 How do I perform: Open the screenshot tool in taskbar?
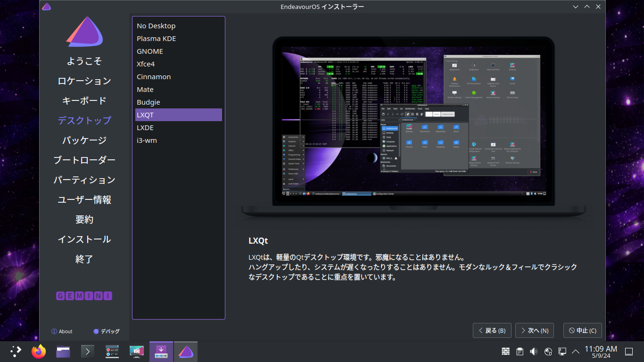[x=137, y=351]
